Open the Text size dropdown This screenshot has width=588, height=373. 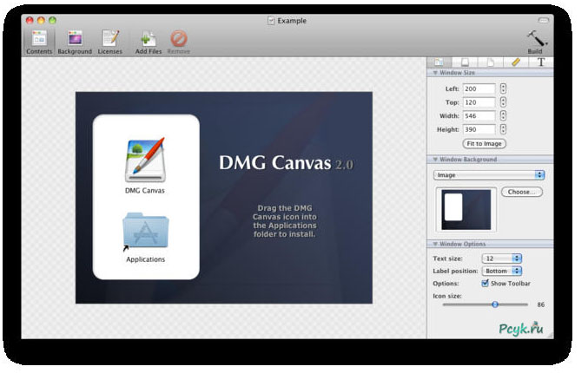click(x=501, y=258)
